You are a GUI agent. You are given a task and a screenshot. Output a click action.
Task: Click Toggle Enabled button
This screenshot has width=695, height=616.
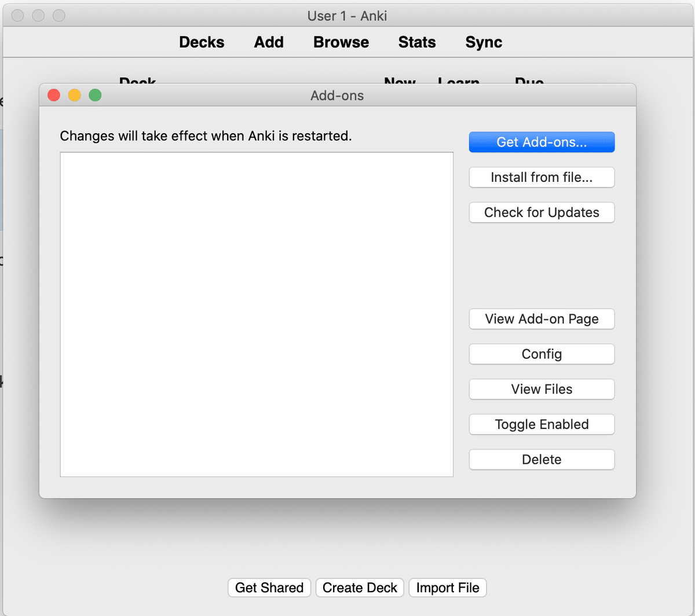coord(542,424)
